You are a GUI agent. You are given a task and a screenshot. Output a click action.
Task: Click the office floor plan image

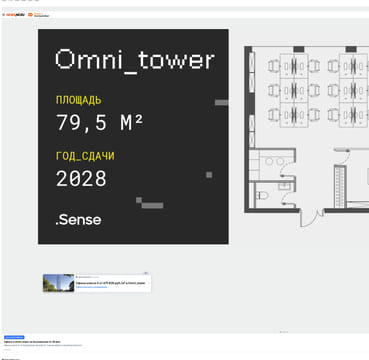306,136
